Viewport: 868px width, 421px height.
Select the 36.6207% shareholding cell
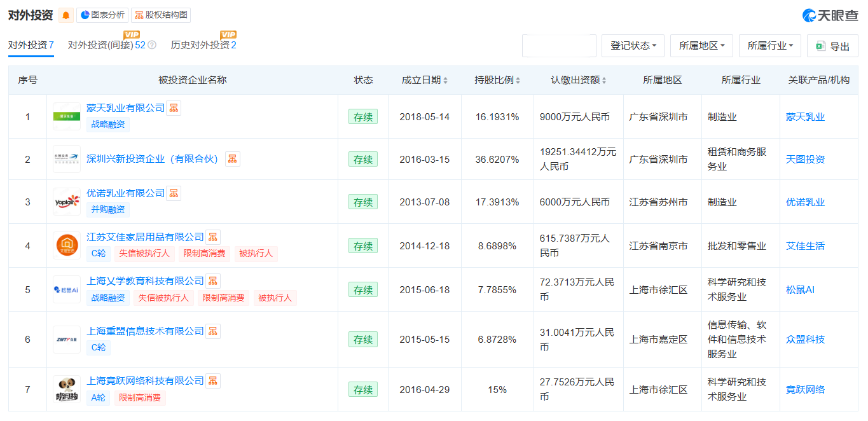click(x=497, y=160)
